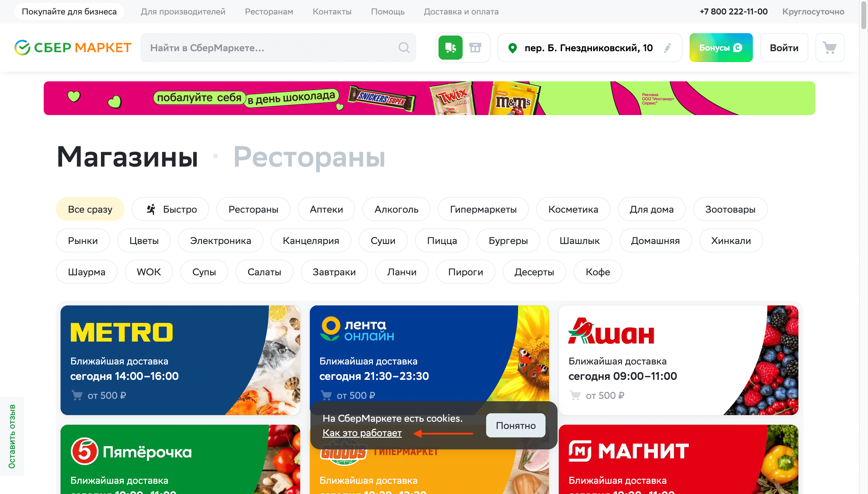Dismiss cookies with the Понятно button
Image resolution: width=868 pixels, height=494 pixels.
515,425
